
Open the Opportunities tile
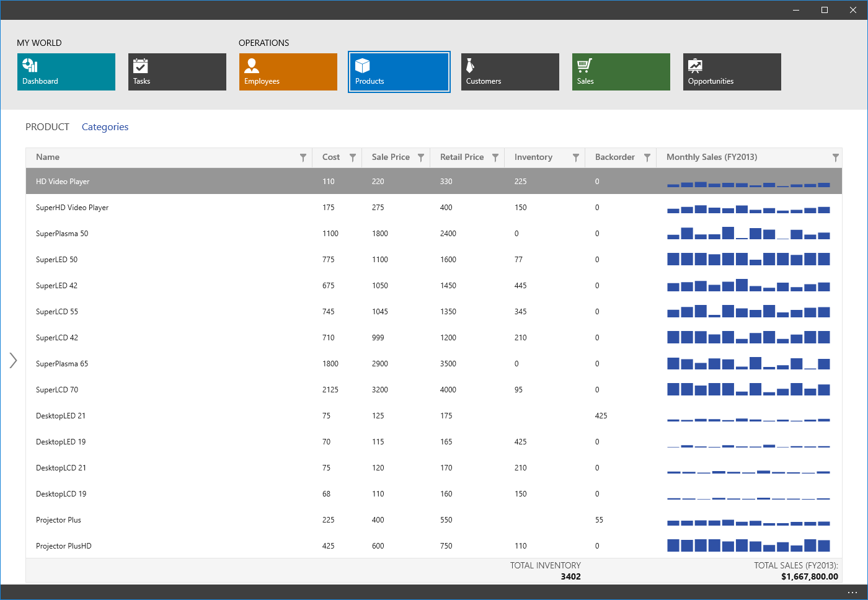click(732, 72)
